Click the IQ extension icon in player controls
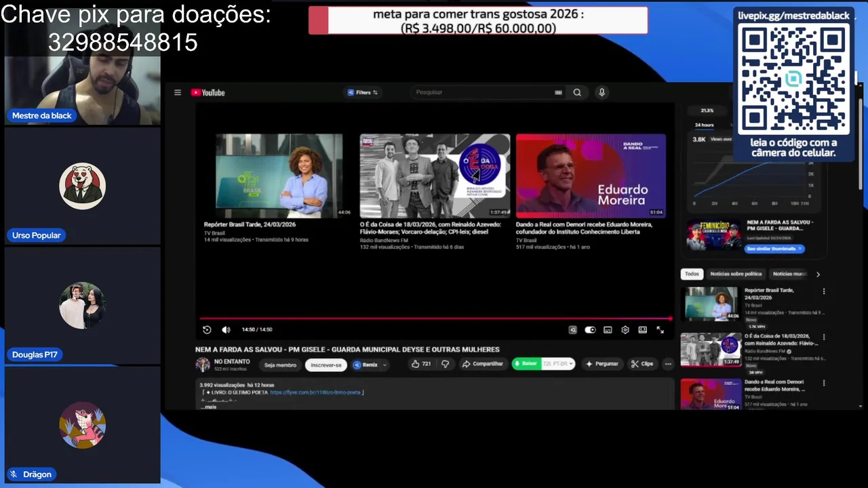Screen dimensions: 868x488 click(572, 330)
